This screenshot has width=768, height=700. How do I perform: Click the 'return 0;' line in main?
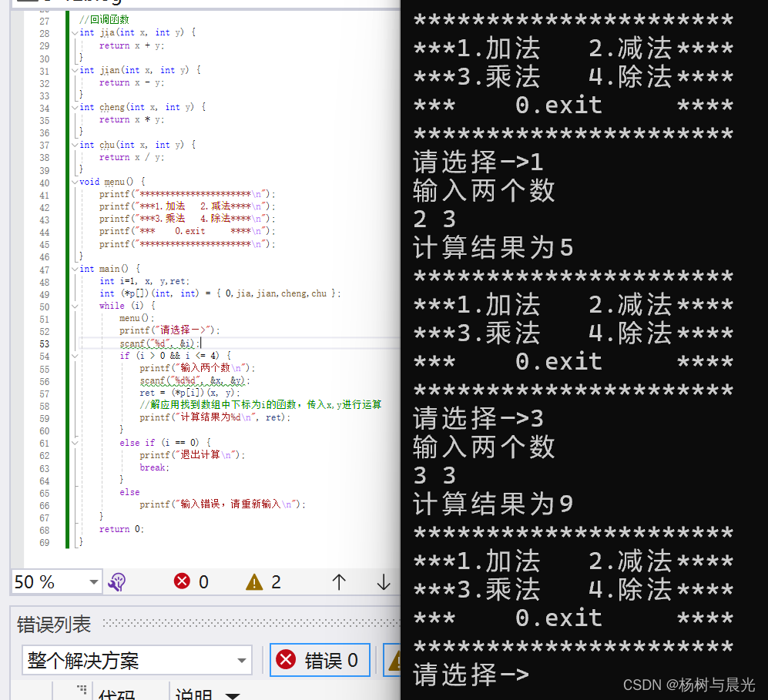pyautogui.click(x=122, y=530)
